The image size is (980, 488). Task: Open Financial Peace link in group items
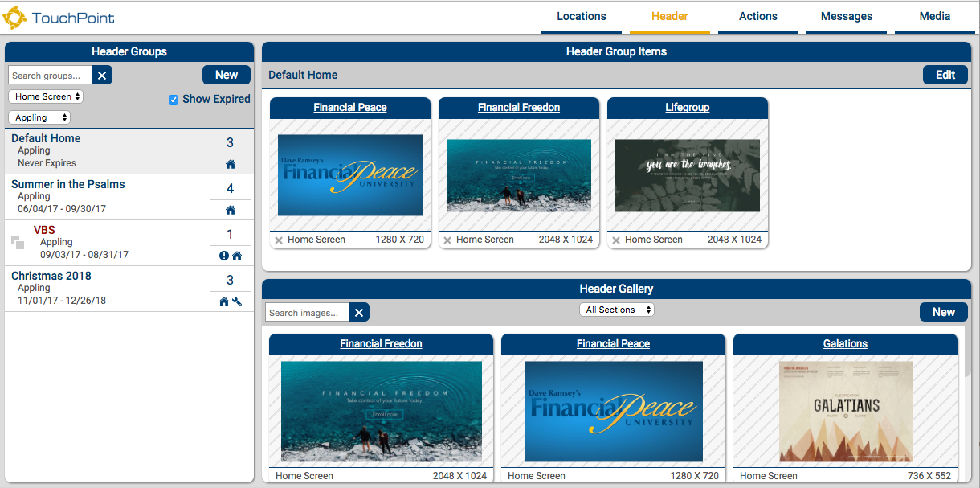tap(350, 108)
